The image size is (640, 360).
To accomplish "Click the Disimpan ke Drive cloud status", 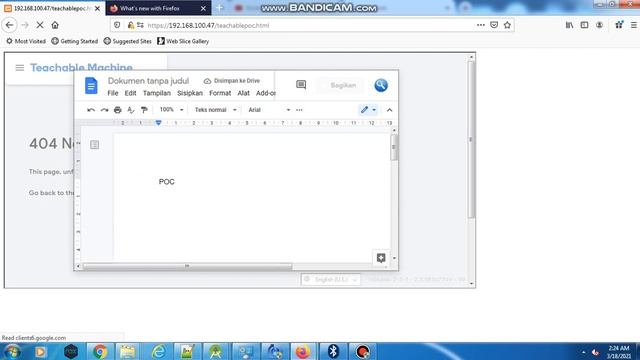I will click(232, 81).
